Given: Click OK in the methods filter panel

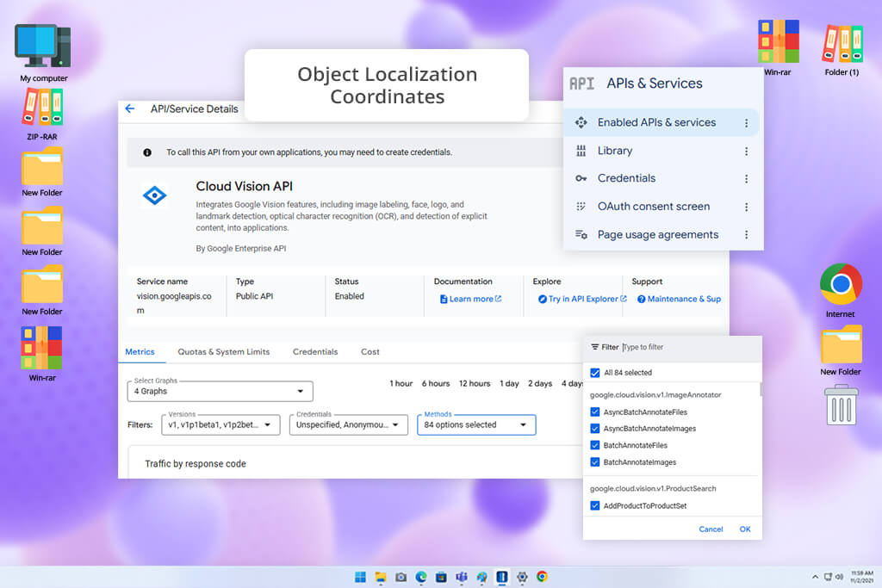Looking at the screenshot, I should (x=745, y=529).
